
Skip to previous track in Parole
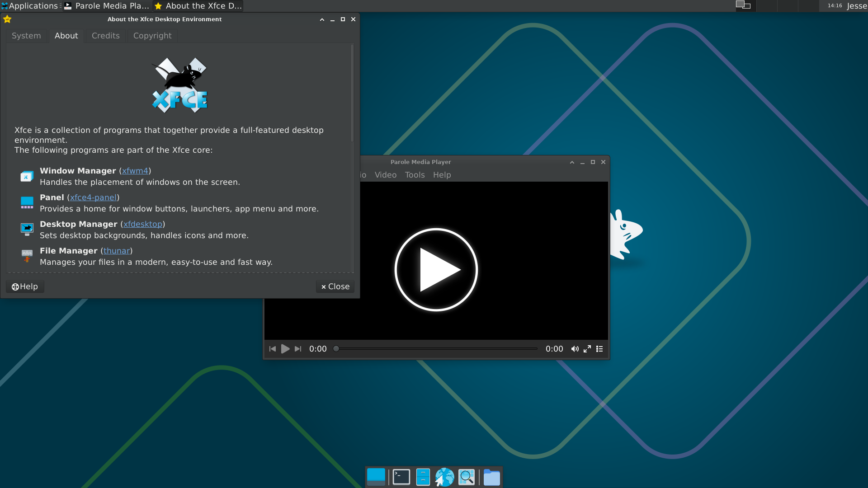[273, 349]
